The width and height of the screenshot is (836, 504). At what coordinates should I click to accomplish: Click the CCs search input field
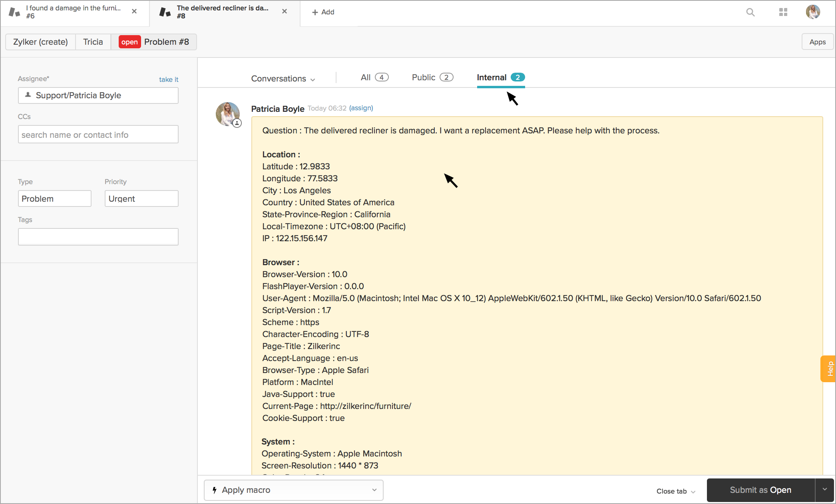tap(98, 135)
